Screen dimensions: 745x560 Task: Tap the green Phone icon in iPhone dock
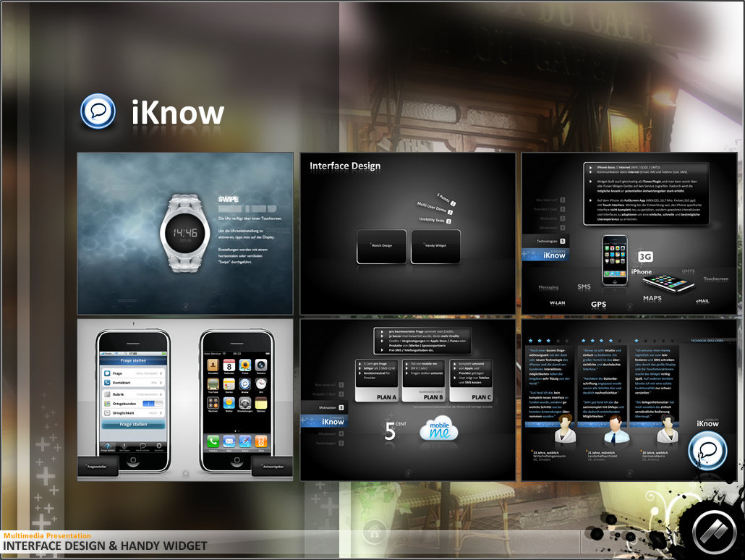(213, 441)
